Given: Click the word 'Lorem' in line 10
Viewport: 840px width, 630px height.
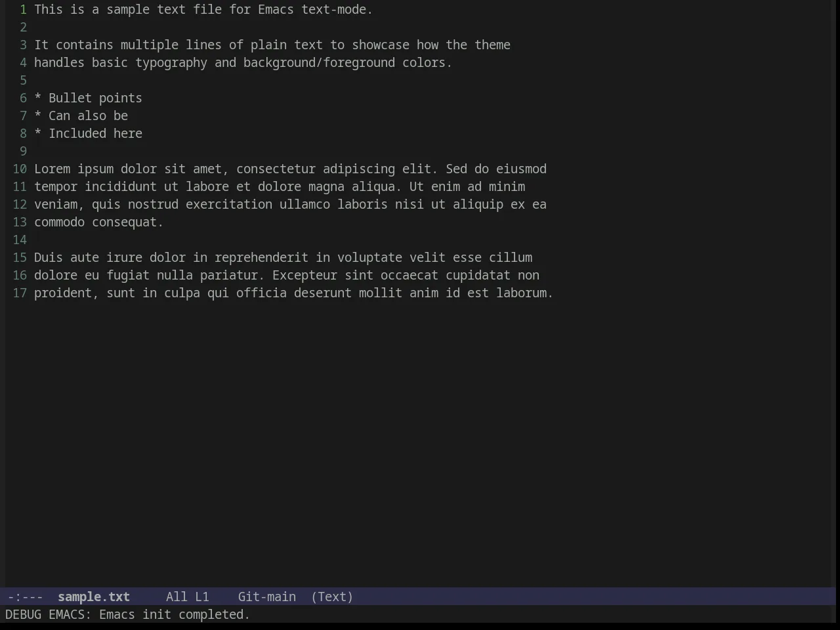Looking at the screenshot, I should pyautogui.click(x=52, y=169).
